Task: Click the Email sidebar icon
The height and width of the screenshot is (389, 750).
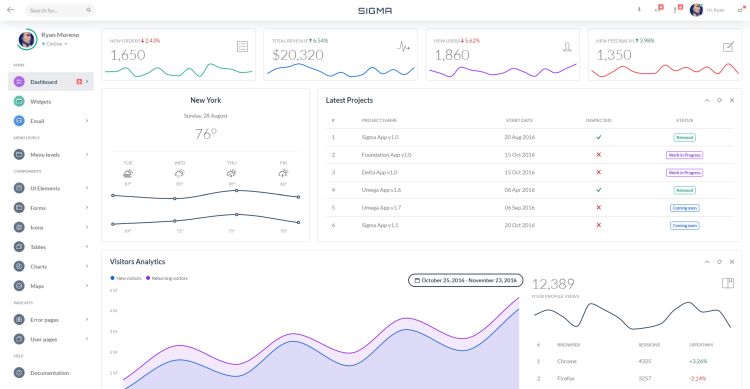Action: (x=19, y=121)
